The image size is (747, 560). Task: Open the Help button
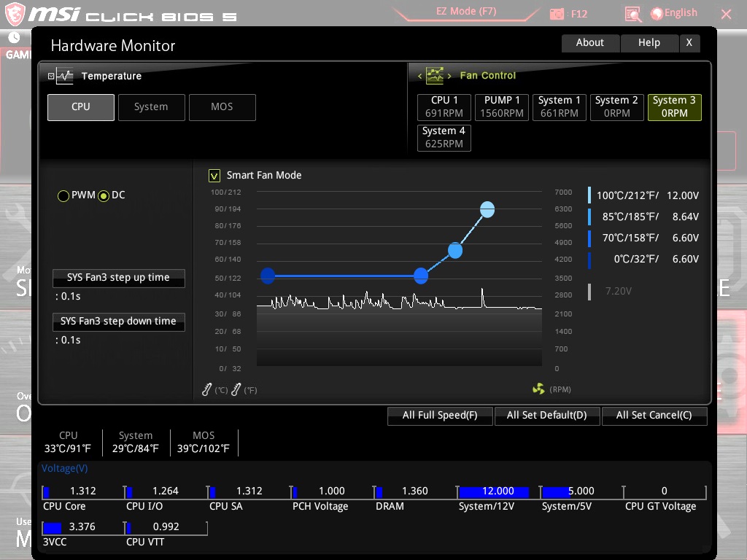pyautogui.click(x=649, y=43)
